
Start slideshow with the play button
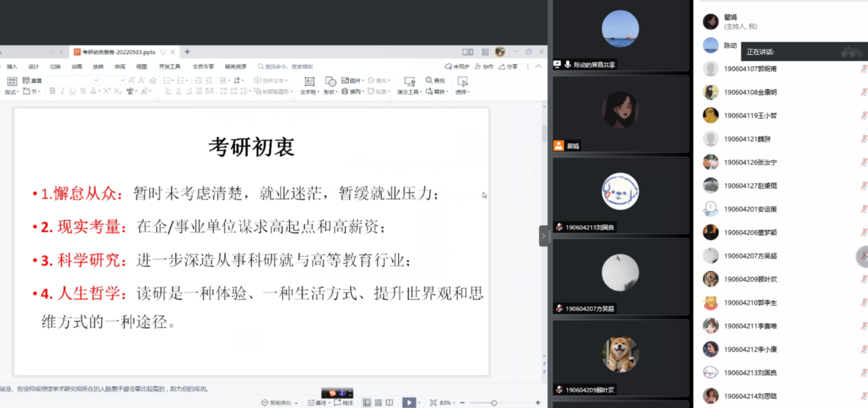click(x=409, y=403)
